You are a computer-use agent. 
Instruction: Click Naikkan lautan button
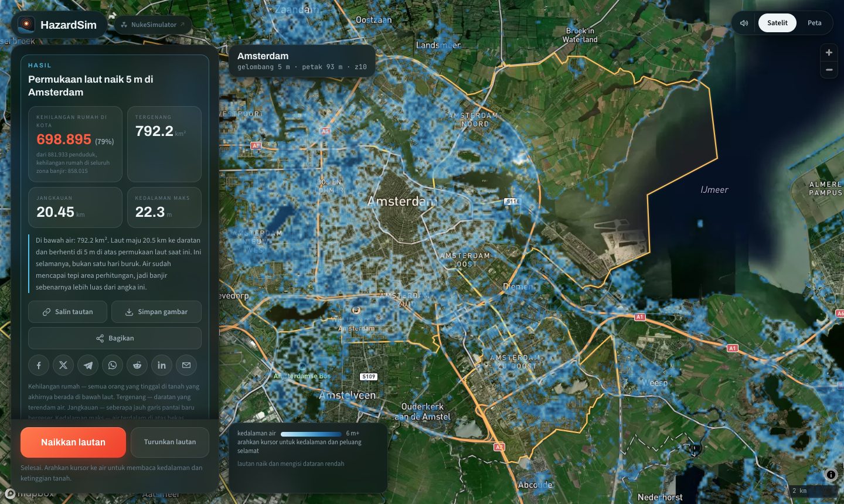click(73, 442)
